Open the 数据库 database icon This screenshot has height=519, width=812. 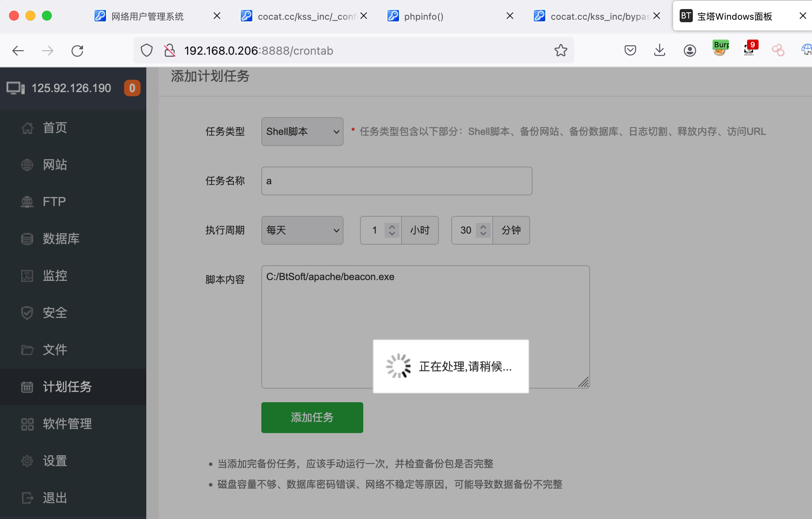pyautogui.click(x=27, y=239)
